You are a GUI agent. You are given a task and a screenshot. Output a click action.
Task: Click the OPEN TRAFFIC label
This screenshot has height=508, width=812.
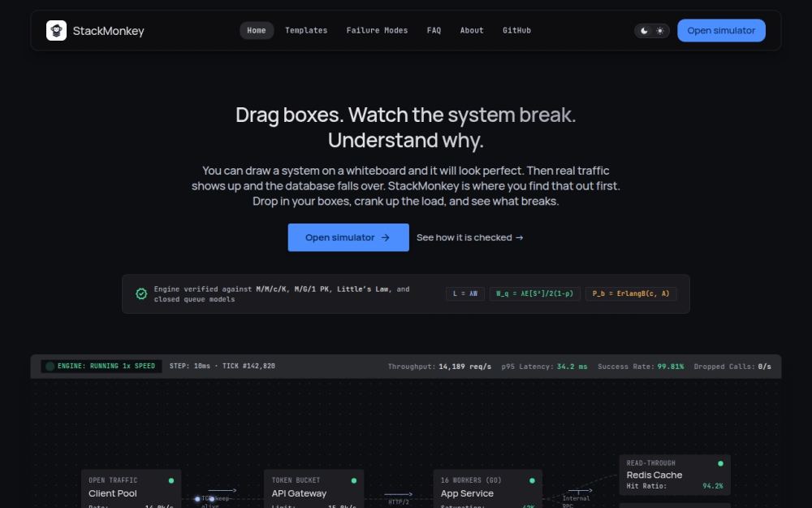pos(113,480)
